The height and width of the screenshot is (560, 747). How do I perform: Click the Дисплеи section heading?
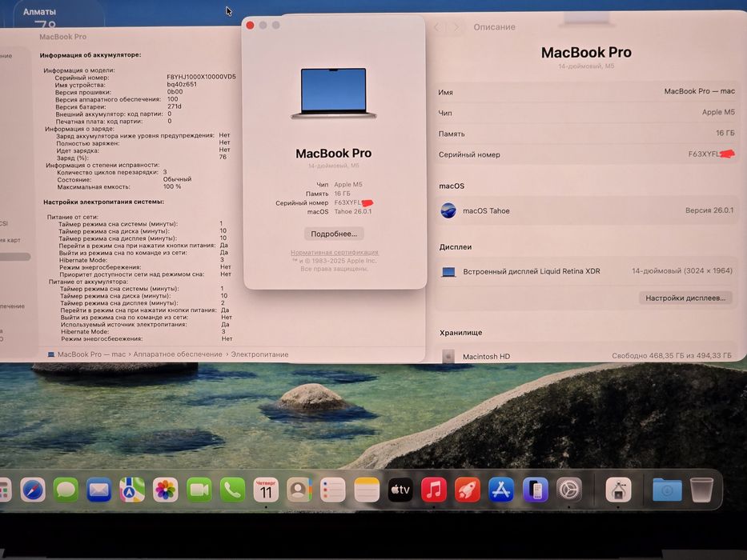[x=456, y=246]
